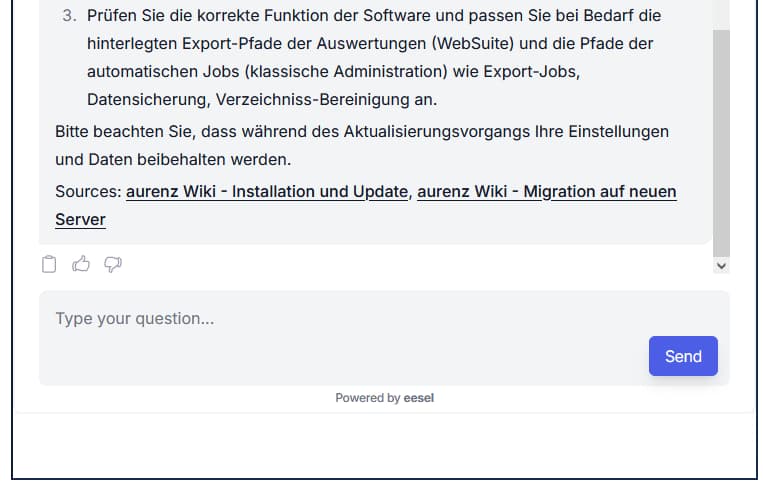Image resolution: width=763 pixels, height=485 pixels.
Task: Visit the eesel link in footer
Action: coord(419,398)
